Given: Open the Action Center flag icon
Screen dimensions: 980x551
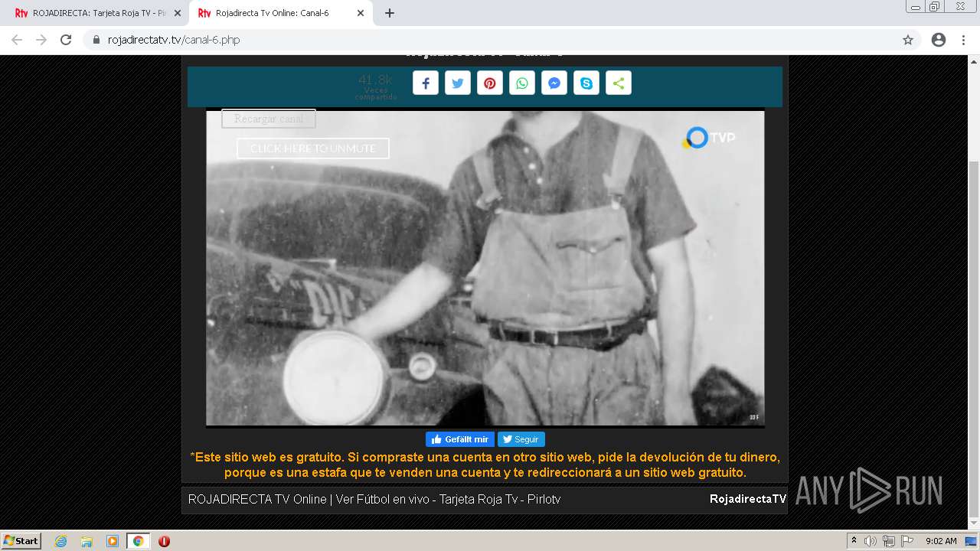Looking at the screenshot, I should [906, 541].
